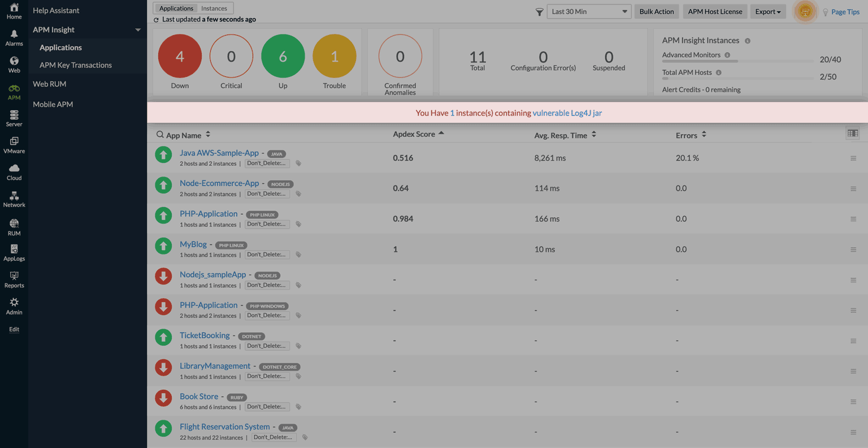Image resolution: width=868 pixels, height=448 pixels.
Task: Click the tag icon on MyBlog row
Action: tap(298, 255)
